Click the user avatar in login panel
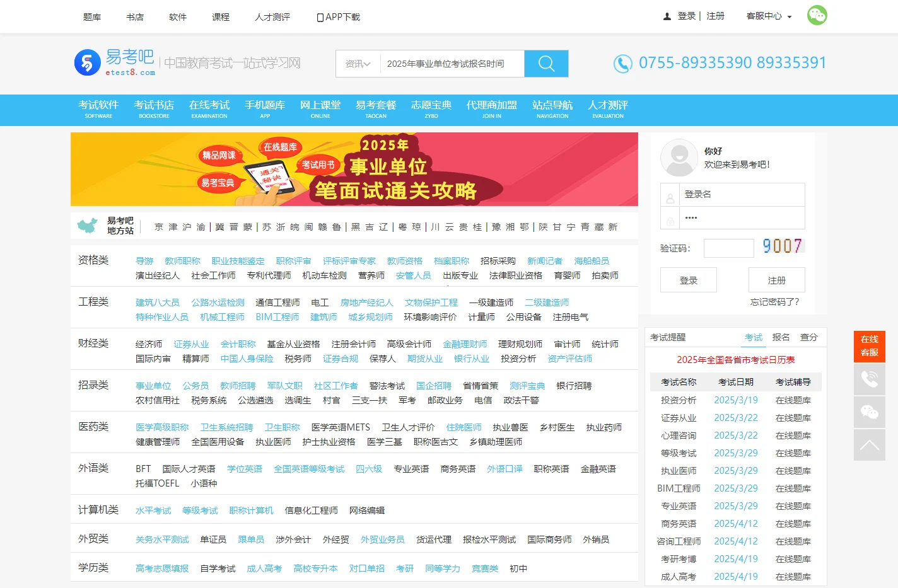 point(679,158)
